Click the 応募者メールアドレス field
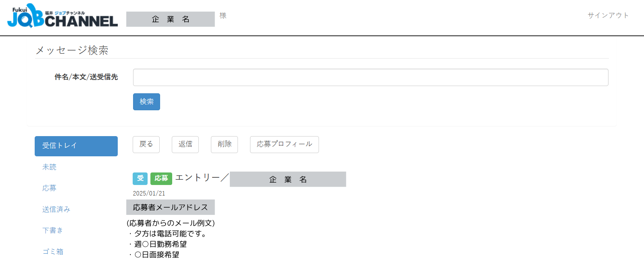The image size is (644, 269). 171,207
